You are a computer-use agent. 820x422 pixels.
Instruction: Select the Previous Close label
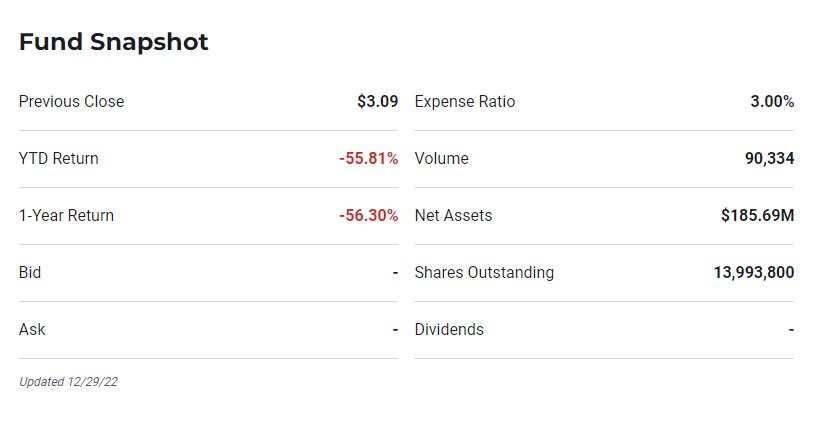[72, 101]
